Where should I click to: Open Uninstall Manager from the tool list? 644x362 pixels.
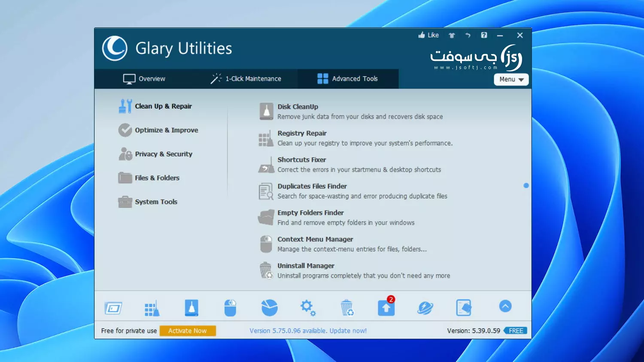tap(354, 271)
